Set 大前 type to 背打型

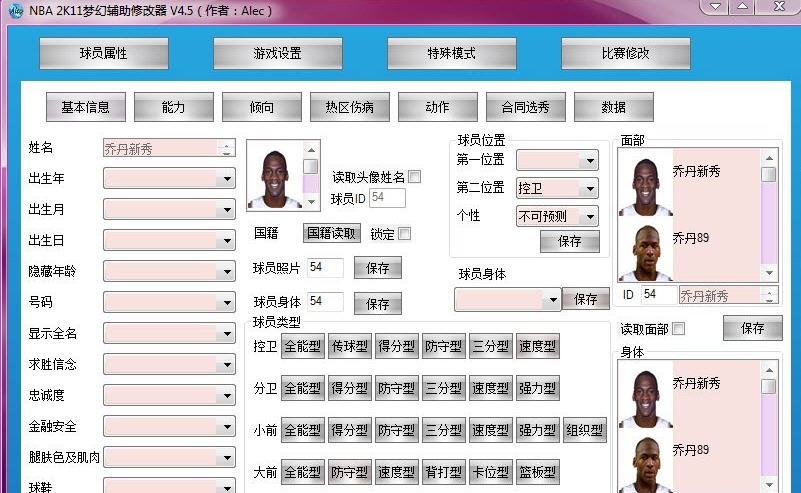(x=444, y=473)
